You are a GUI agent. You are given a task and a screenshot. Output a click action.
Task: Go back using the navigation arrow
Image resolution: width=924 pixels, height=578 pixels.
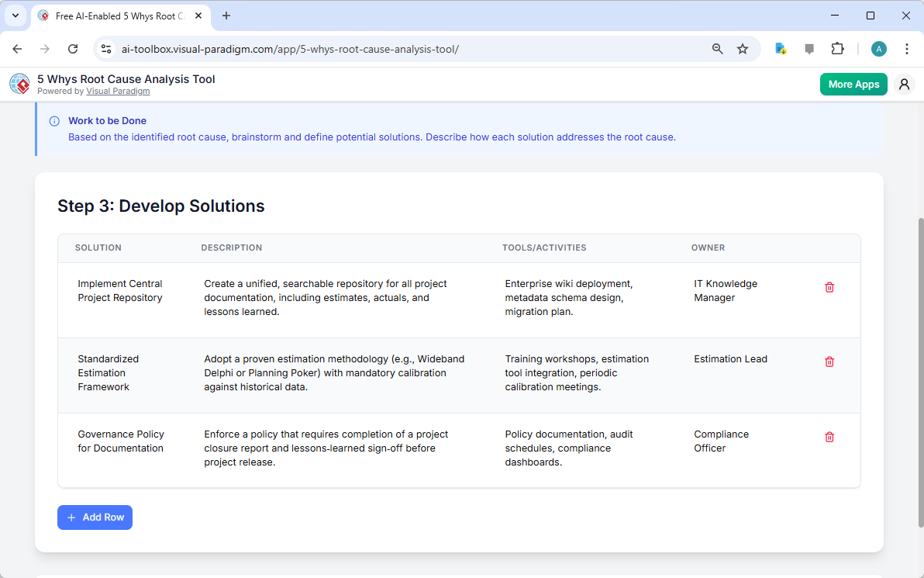(17, 48)
